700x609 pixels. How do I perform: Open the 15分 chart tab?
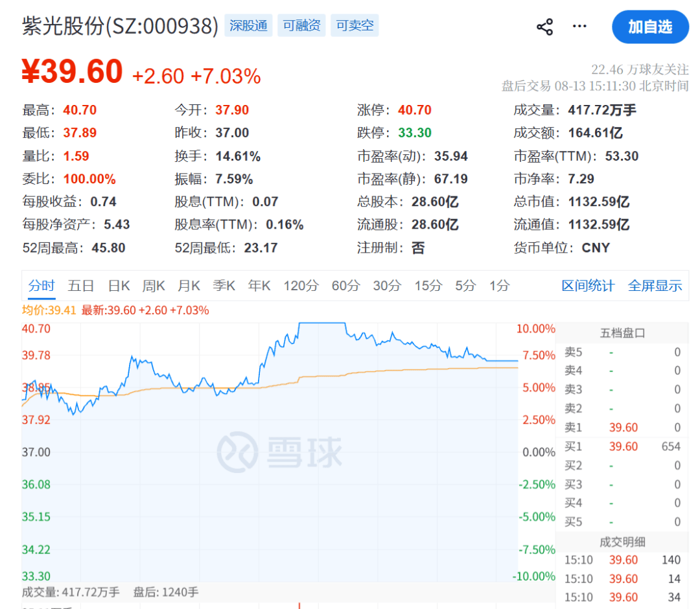(428, 286)
